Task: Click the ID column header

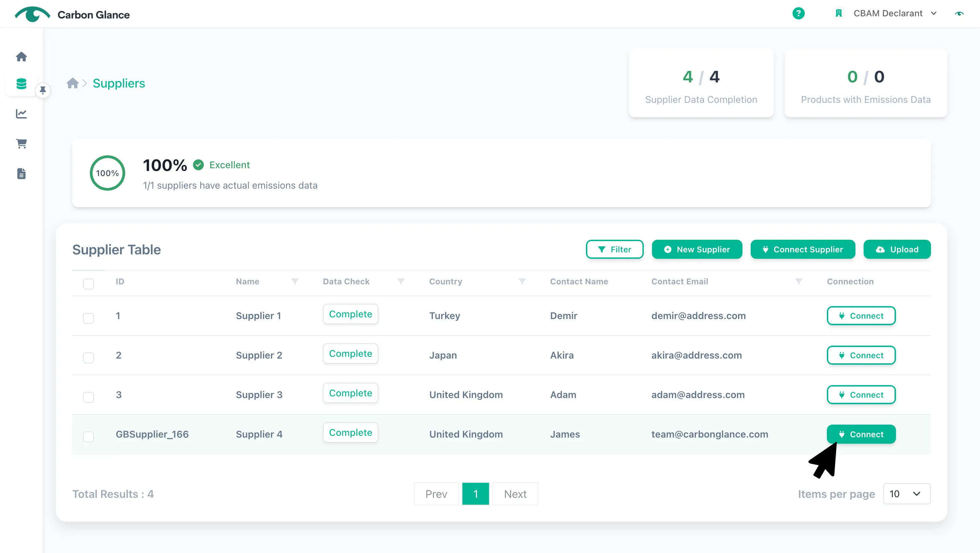Action: [120, 281]
